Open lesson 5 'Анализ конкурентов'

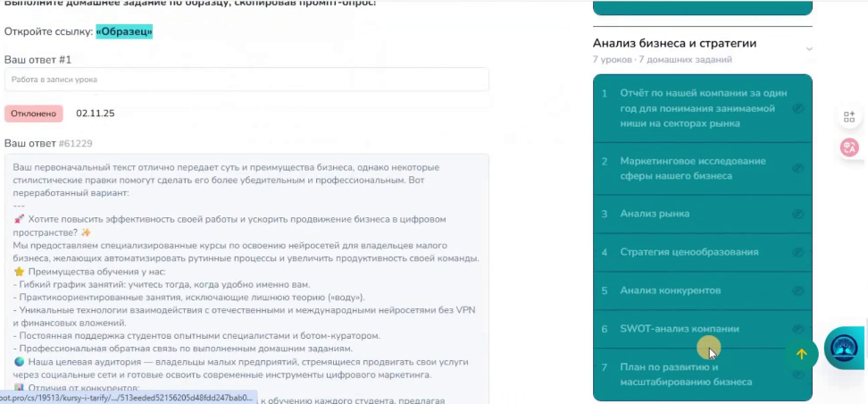point(703,290)
